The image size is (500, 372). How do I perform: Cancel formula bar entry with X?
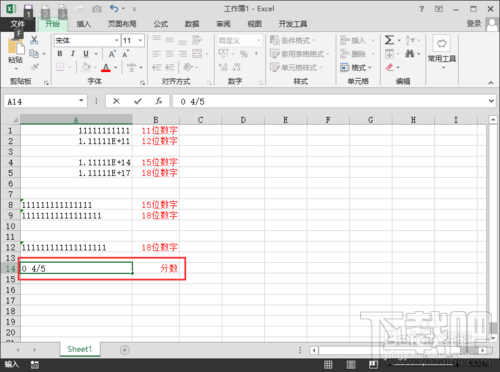point(116,101)
